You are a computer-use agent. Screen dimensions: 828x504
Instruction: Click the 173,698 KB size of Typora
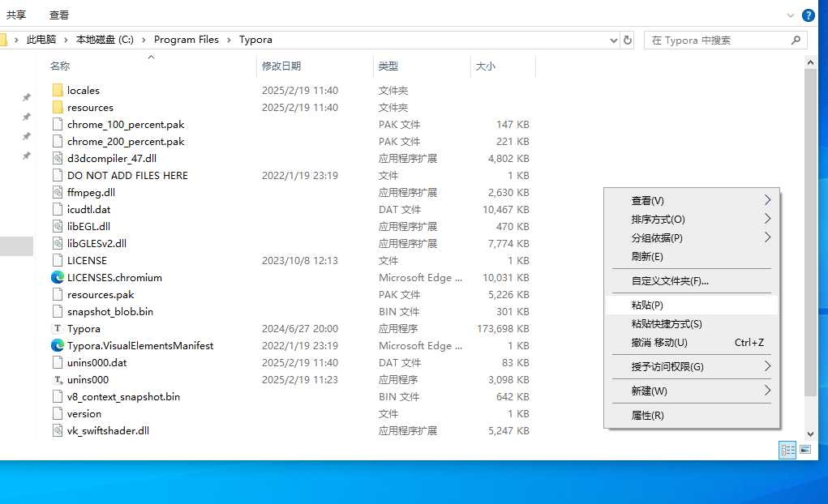[503, 329]
